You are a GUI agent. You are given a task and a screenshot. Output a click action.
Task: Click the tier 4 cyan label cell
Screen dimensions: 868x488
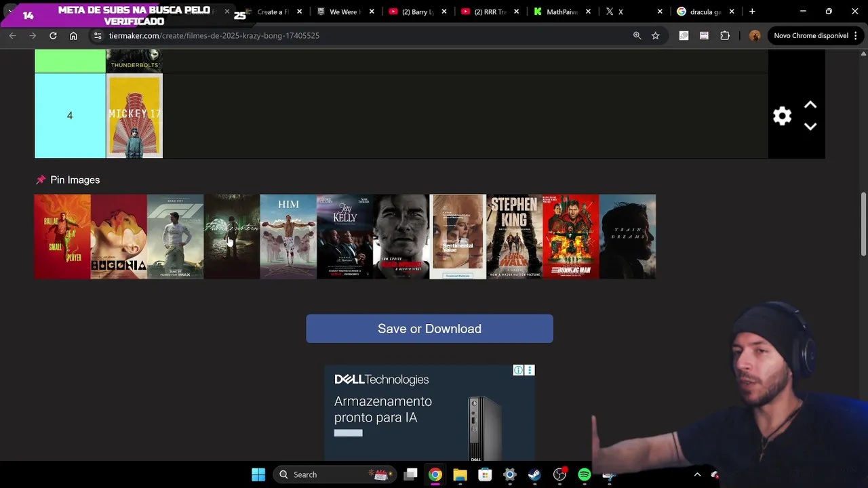pos(70,116)
